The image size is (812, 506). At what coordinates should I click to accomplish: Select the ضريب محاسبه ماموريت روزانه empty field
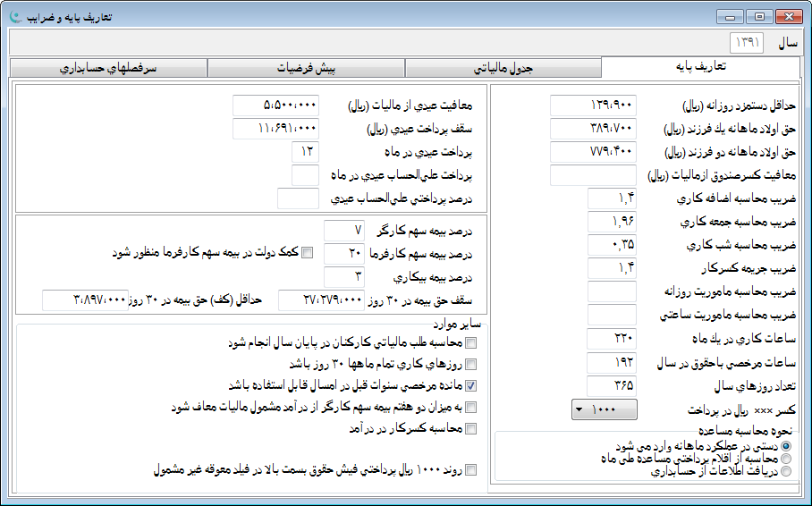pyautogui.click(x=612, y=291)
